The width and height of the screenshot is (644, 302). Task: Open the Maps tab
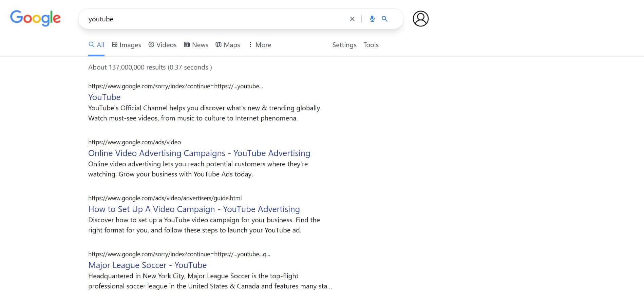pos(228,45)
